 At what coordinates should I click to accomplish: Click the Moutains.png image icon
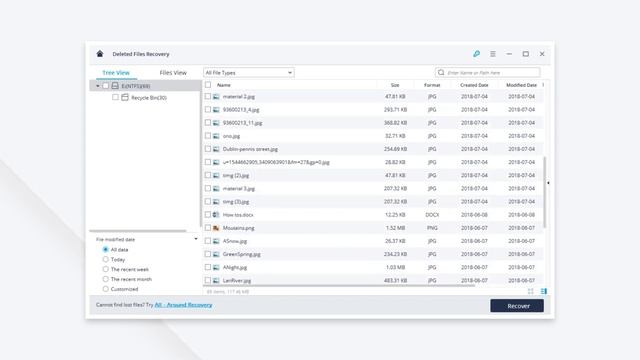216,228
